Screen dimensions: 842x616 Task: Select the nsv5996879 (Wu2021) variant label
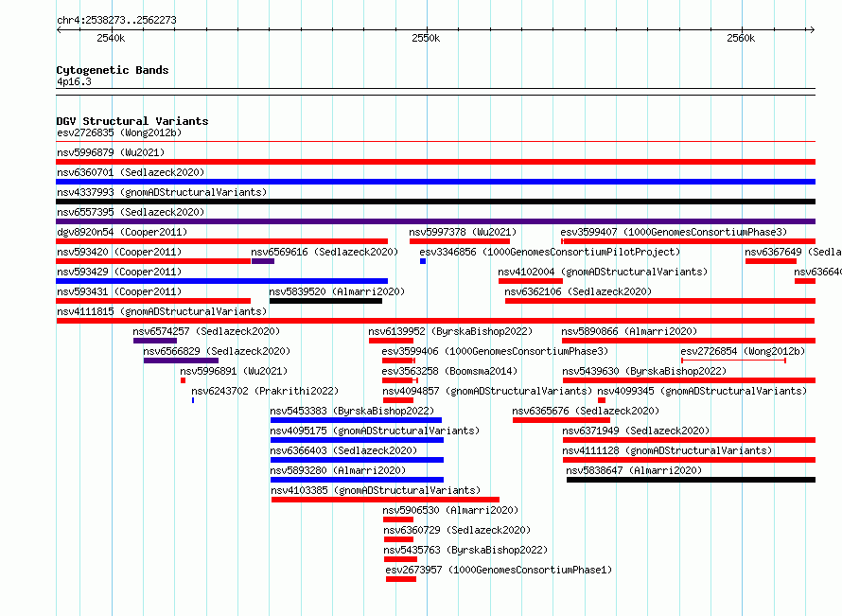pyautogui.click(x=111, y=152)
